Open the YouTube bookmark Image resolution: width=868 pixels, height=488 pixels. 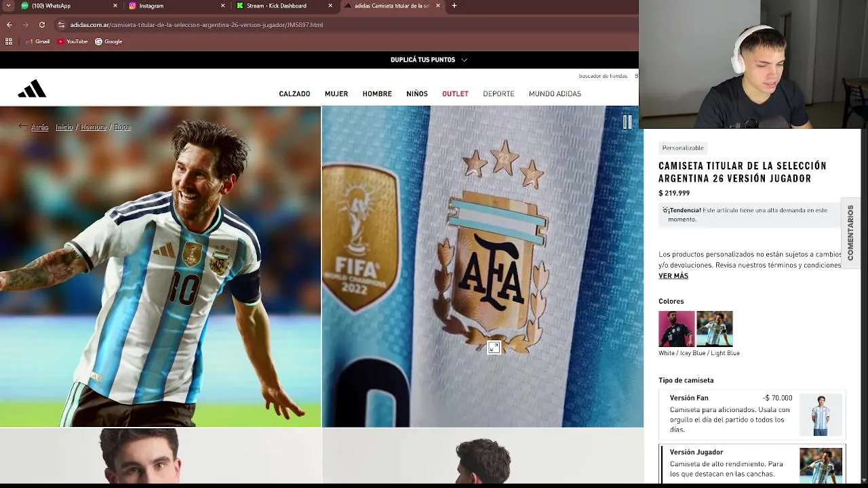[x=73, y=41]
